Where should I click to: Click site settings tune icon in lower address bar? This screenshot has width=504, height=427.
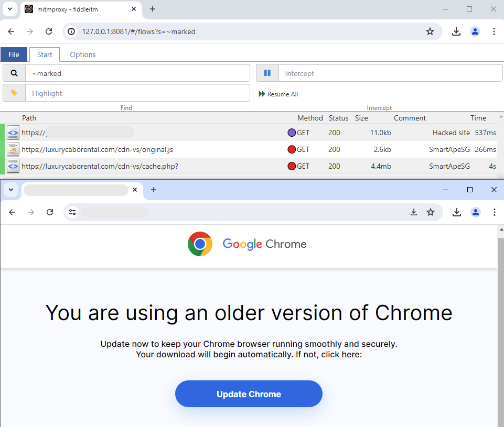[x=72, y=212]
